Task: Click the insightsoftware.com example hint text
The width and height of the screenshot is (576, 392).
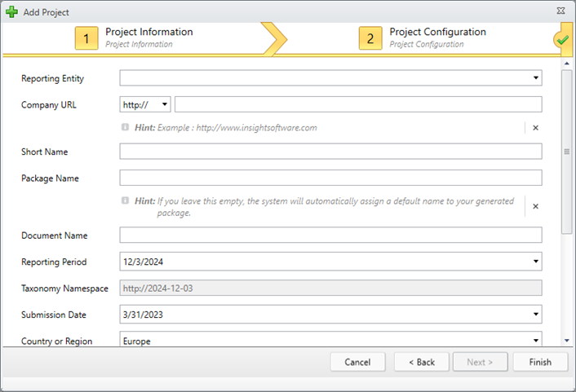Action: (226, 128)
